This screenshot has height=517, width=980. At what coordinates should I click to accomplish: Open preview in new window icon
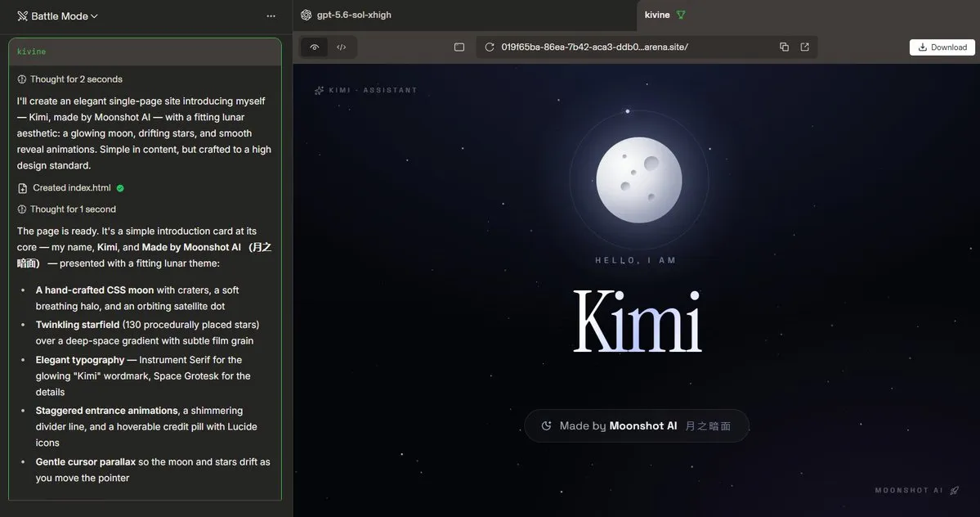(x=805, y=47)
